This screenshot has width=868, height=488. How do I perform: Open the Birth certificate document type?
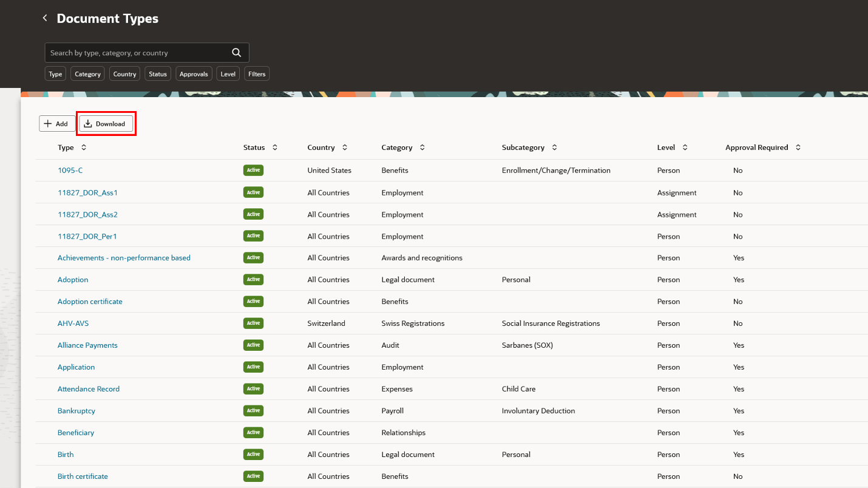tap(83, 476)
